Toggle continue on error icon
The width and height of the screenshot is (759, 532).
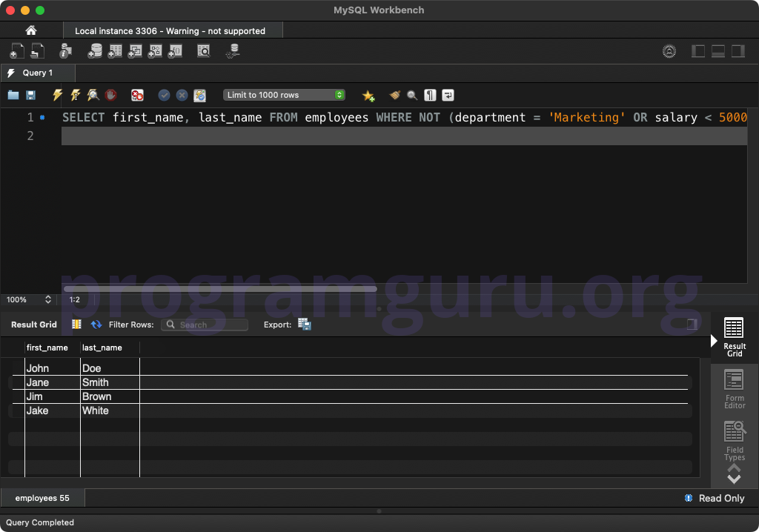[x=137, y=95]
